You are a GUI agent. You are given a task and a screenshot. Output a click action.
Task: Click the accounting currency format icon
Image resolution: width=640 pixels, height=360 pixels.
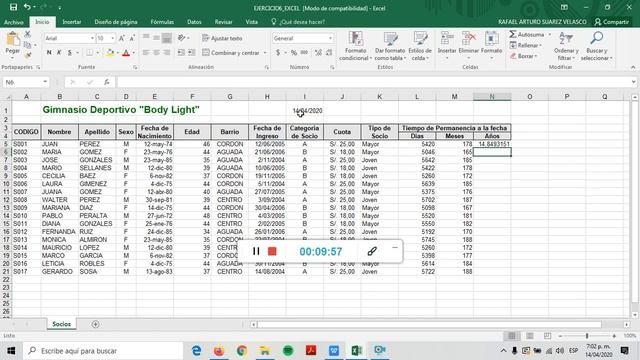278,53
